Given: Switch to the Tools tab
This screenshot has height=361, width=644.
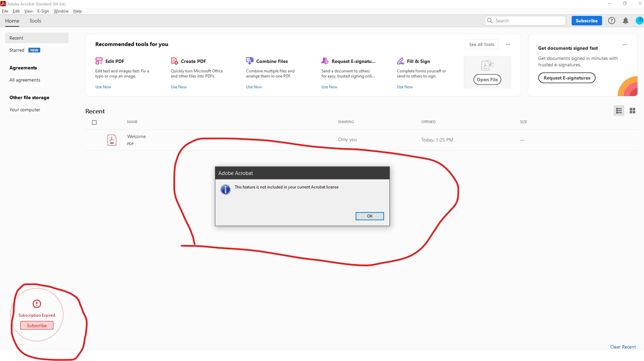Looking at the screenshot, I should coord(35,21).
